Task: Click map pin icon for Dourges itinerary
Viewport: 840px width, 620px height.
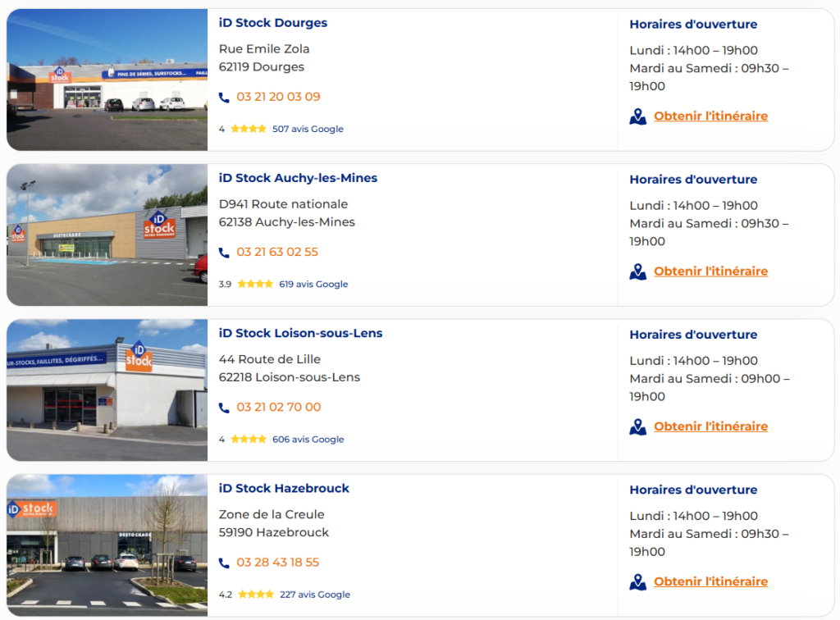Action: click(x=637, y=116)
